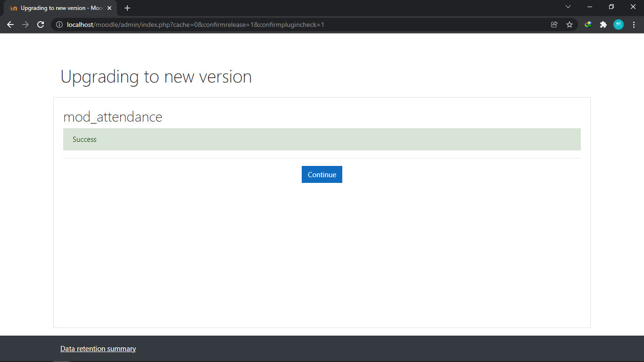Open the colorful browser extension icon
Image resolution: width=644 pixels, height=362 pixels.
point(588,25)
